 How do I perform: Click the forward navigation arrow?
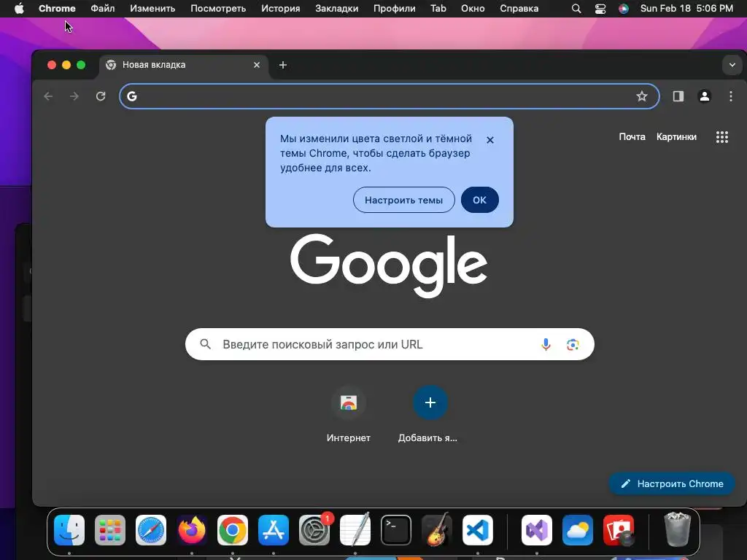click(74, 96)
